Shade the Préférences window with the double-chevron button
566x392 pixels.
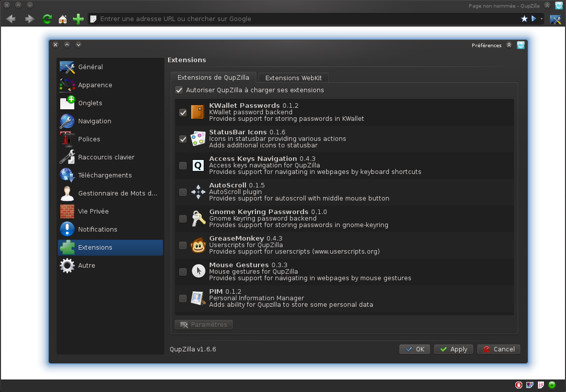[x=509, y=45]
